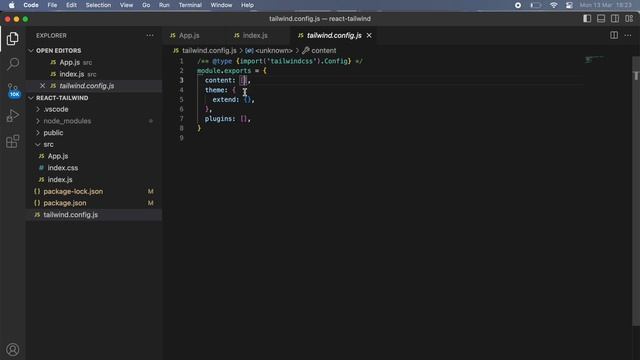Open the Search view icon

click(13, 64)
